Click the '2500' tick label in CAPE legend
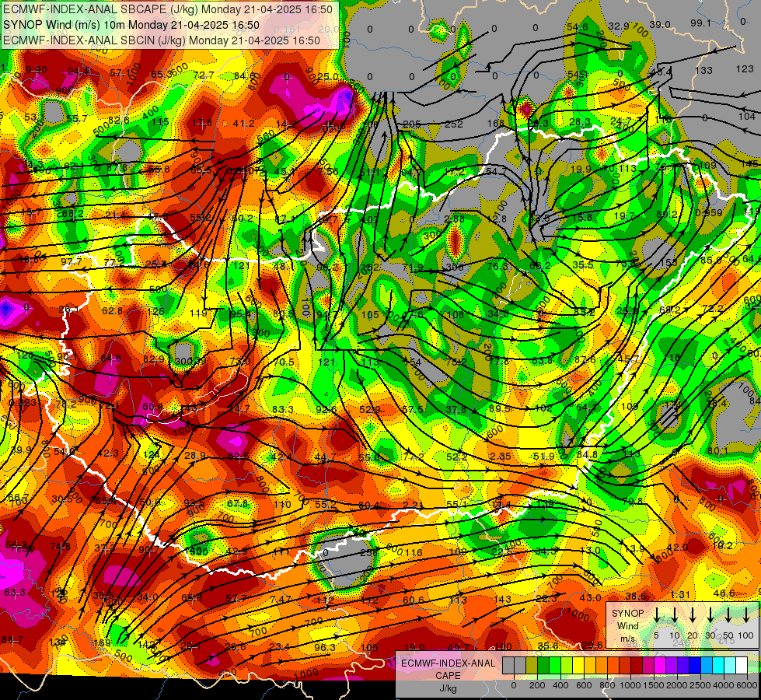The height and width of the screenshot is (700, 761). click(700, 685)
